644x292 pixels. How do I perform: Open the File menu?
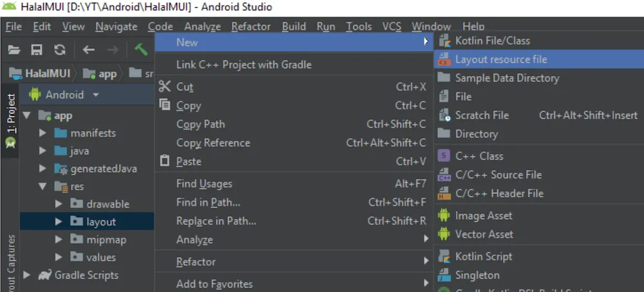(x=14, y=26)
